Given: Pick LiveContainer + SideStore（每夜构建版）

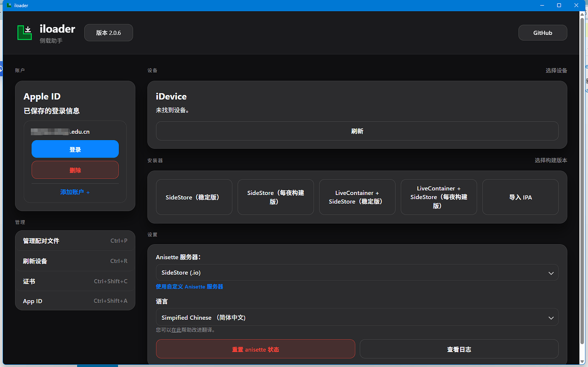Looking at the screenshot, I should click(438, 197).
